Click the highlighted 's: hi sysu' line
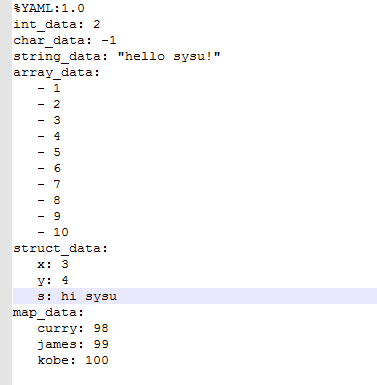 (195, 296)
